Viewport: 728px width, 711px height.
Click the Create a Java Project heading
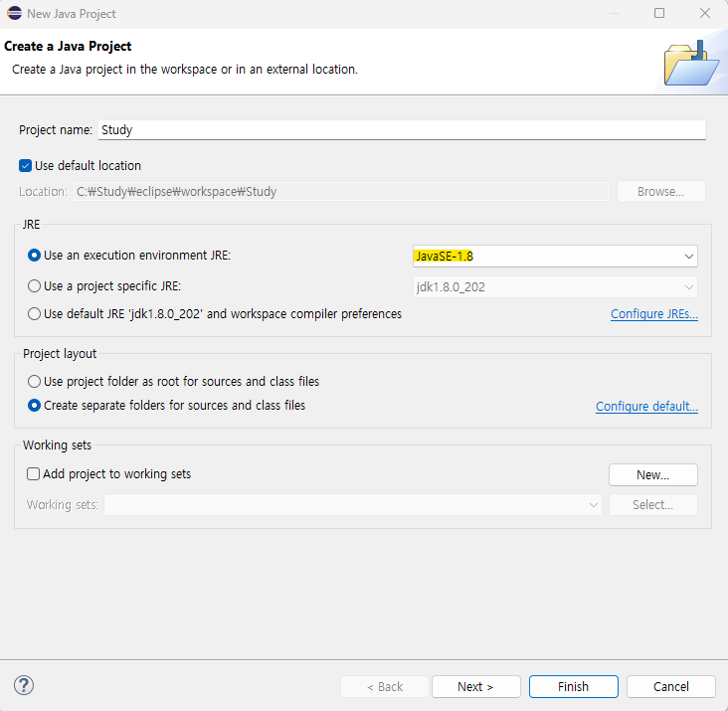point(68,47)
